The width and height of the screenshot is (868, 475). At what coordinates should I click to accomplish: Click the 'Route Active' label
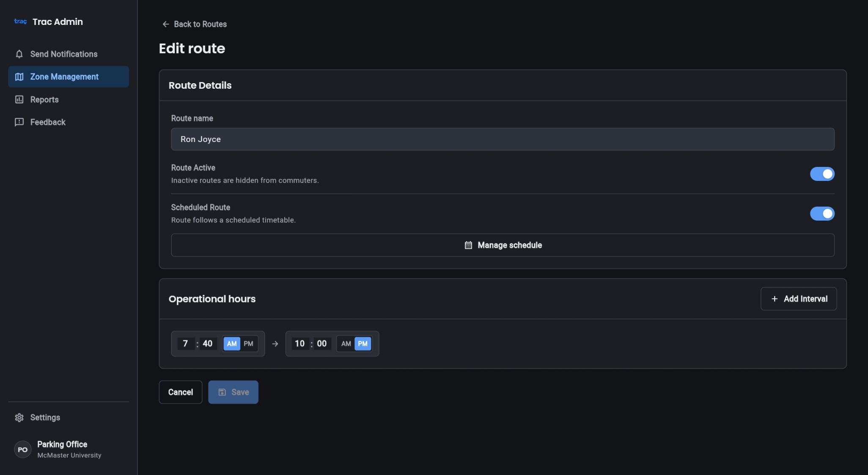[x=193, y=168]
